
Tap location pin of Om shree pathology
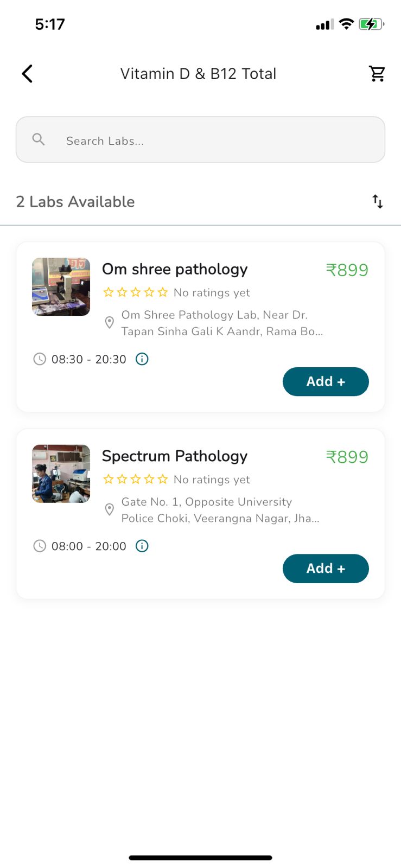tap(109, 323)
